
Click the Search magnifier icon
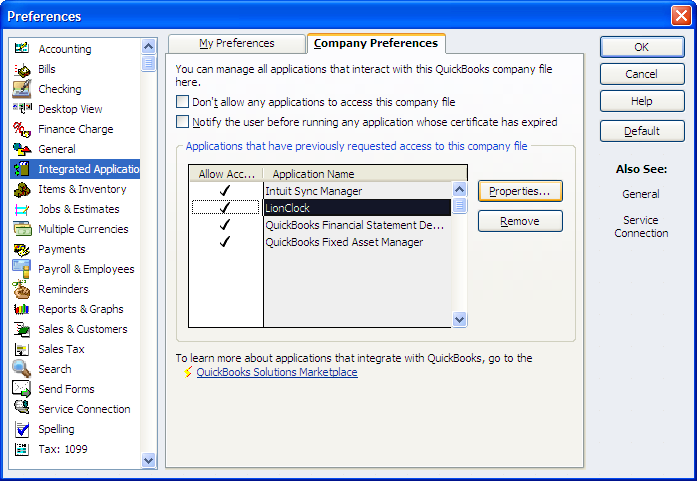[x=21, y=369]
